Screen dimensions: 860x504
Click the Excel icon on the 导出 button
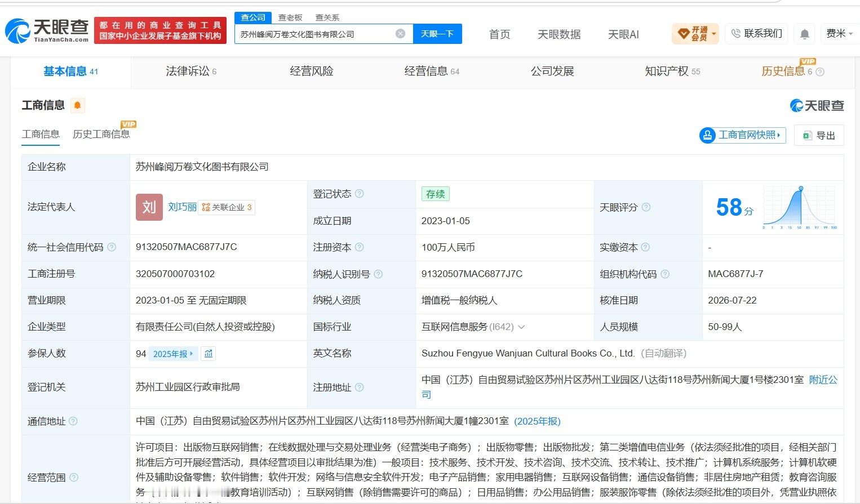point(807,136)
